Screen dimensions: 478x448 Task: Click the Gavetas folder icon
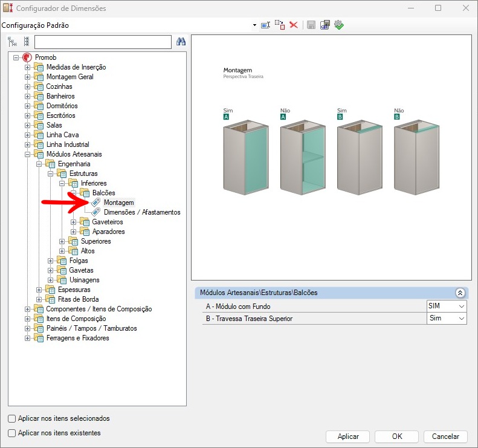click(62, 270)
